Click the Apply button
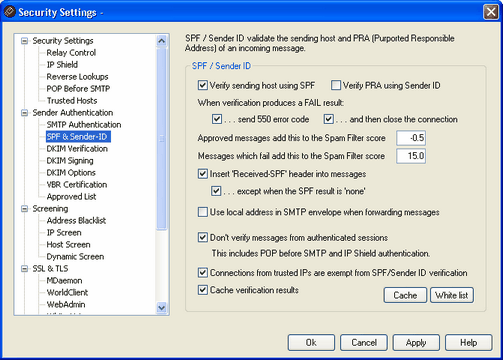This screenshot has width=503, height=360. click(416, 343)
